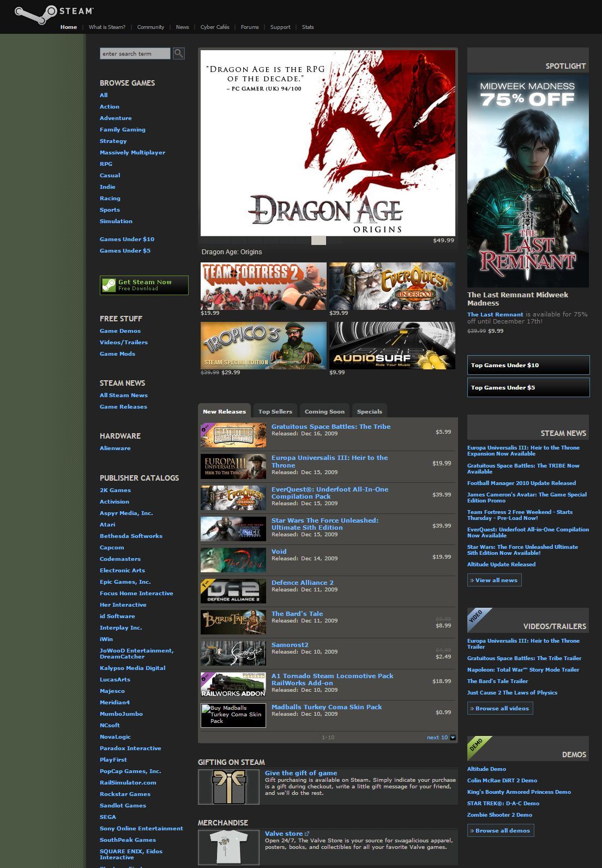Browse the RPG games category
602x868 pixels.
coord(106,164)
